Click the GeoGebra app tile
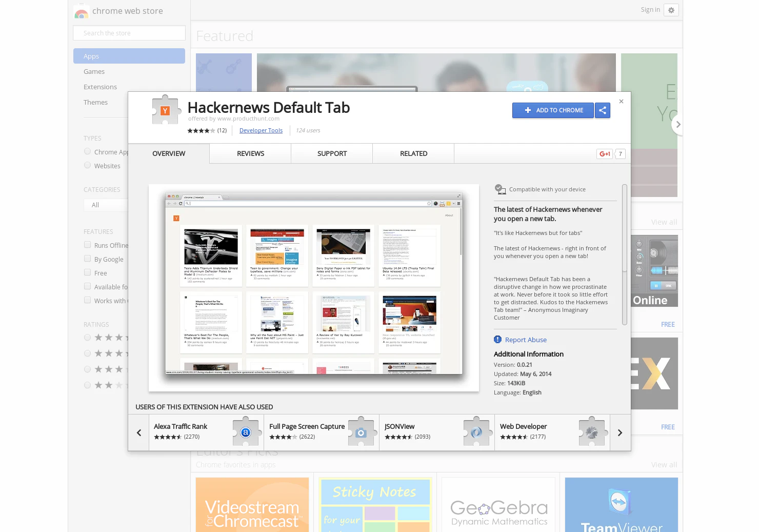The width and height of the screenshot is (759, 532). pyautogui.click(x=498, y=505)
